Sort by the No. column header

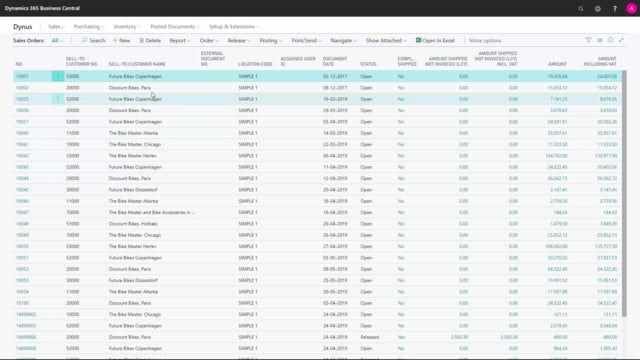pos(19,64)
